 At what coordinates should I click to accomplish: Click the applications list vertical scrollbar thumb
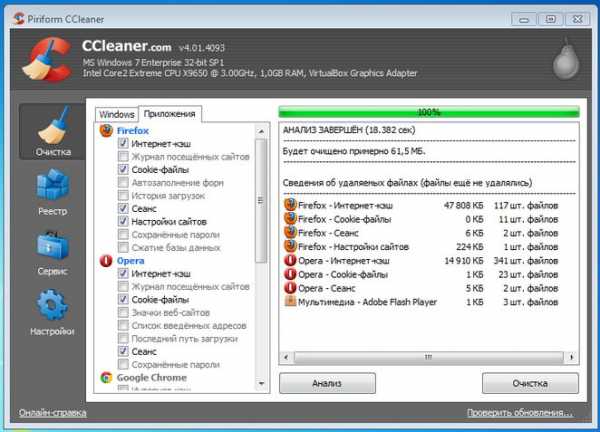261,201
